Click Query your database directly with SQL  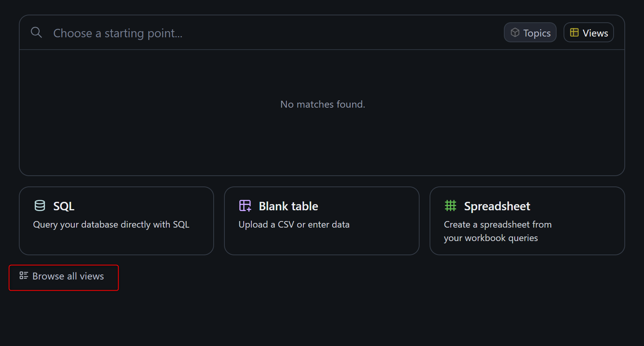(x=111, y=225)
